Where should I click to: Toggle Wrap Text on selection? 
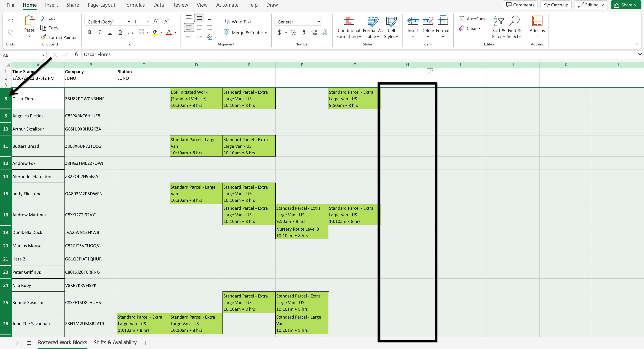click(238, 22)
